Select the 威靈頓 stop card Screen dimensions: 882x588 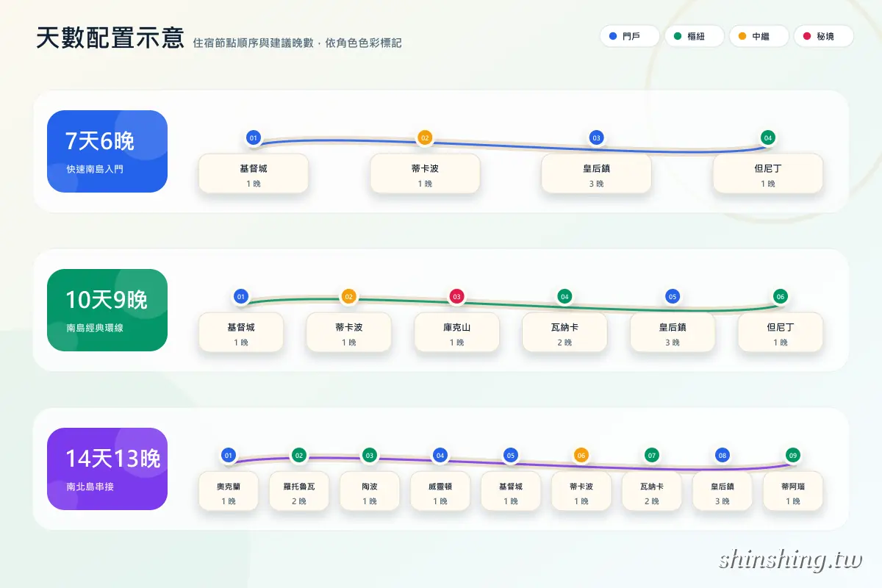point(440,491)
